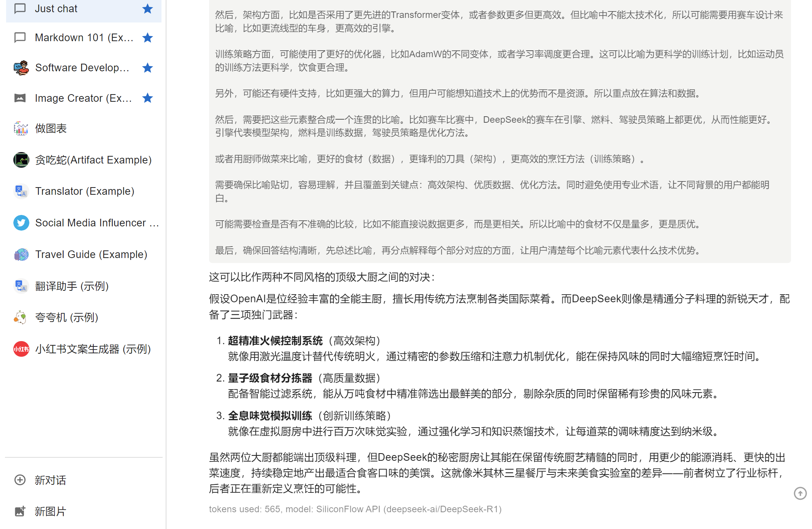Image resolution: width=812 pixels, height=529 pixels.
Task: Switch to Markdown 101 conversation
Action: pyautogui.click(x=84, y=38)
